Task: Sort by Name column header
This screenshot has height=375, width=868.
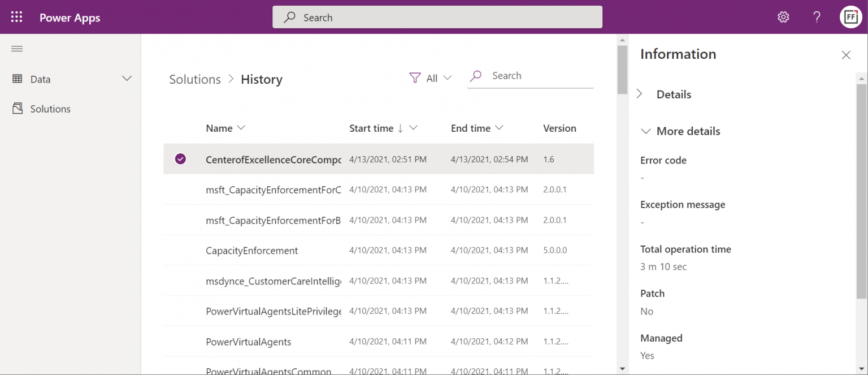Action: [219, 128]
